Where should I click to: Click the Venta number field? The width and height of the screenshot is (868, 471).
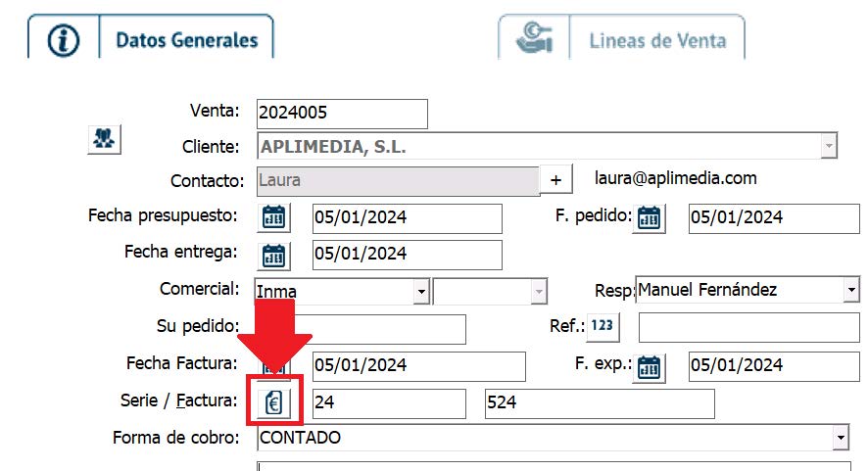[341, 114]
